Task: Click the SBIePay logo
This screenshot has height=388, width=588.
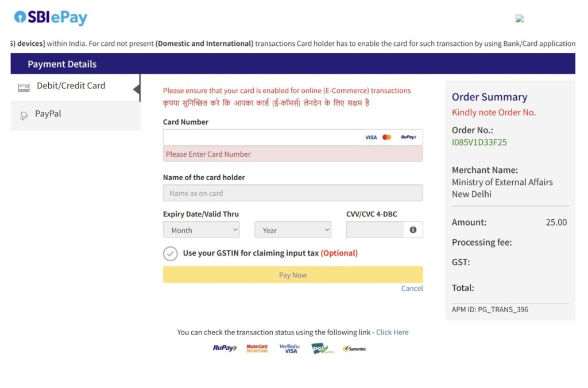Action: 51,18
